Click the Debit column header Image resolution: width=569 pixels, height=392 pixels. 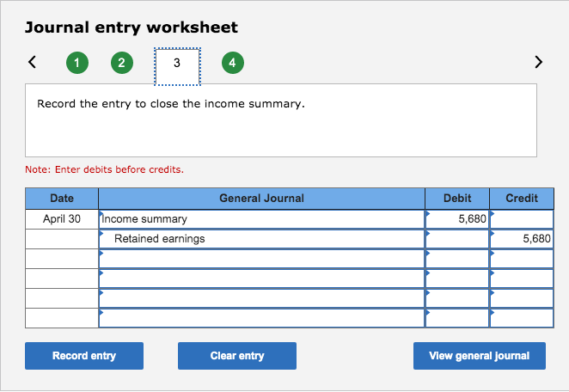pyautogui.click(x=457, y=199)
